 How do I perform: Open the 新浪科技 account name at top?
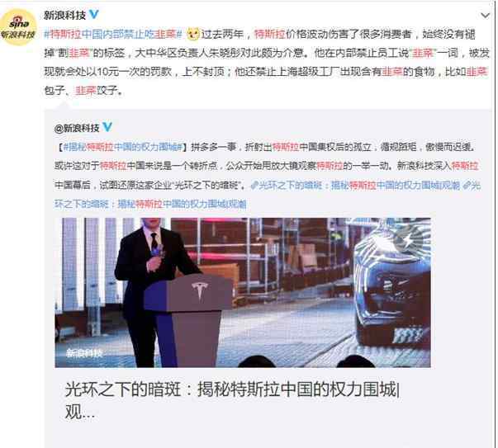tap(64, 15)
